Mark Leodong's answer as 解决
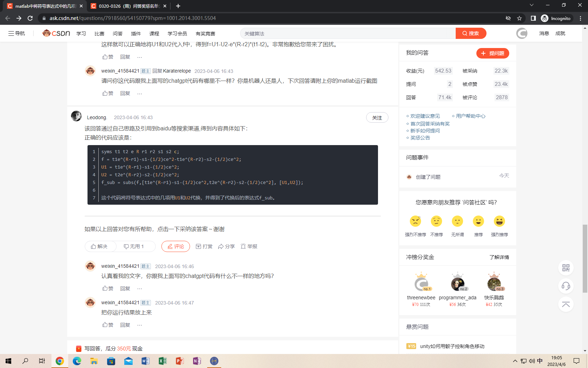This screenshot has height=368, width=588. 99,246
